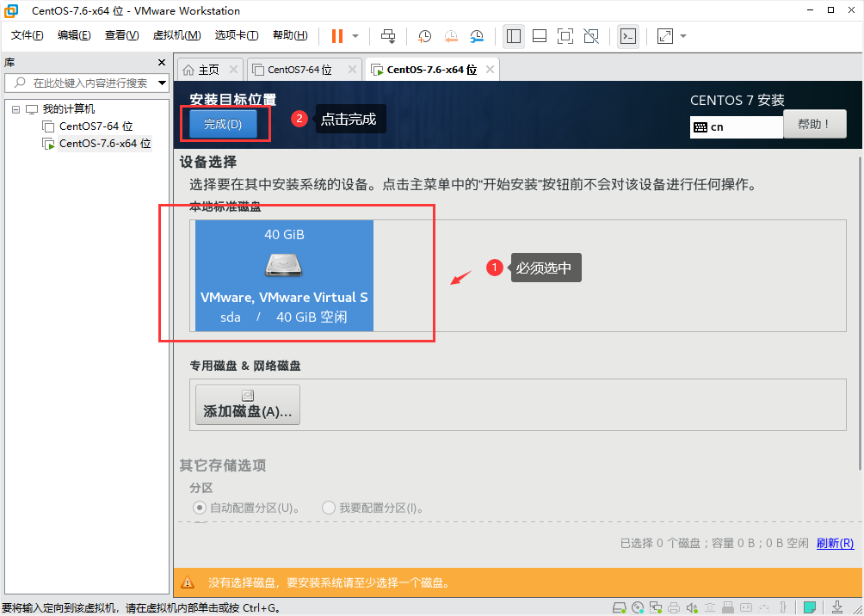Open the 文件(F) menu
Image resolution: width=864 pixels, height=616 pixels.
28,35
